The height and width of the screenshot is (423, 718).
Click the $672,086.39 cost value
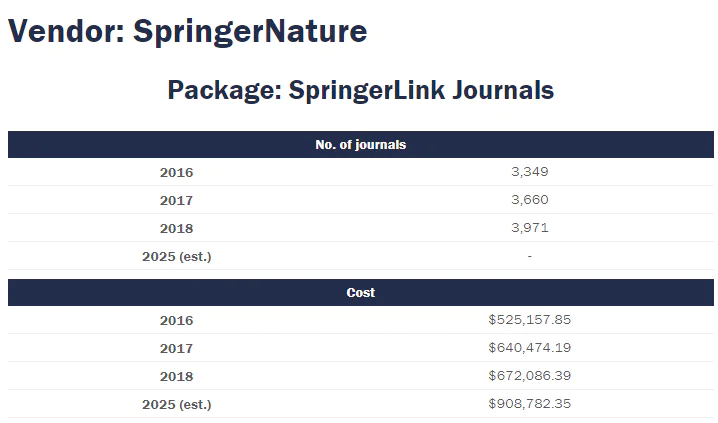529,376
